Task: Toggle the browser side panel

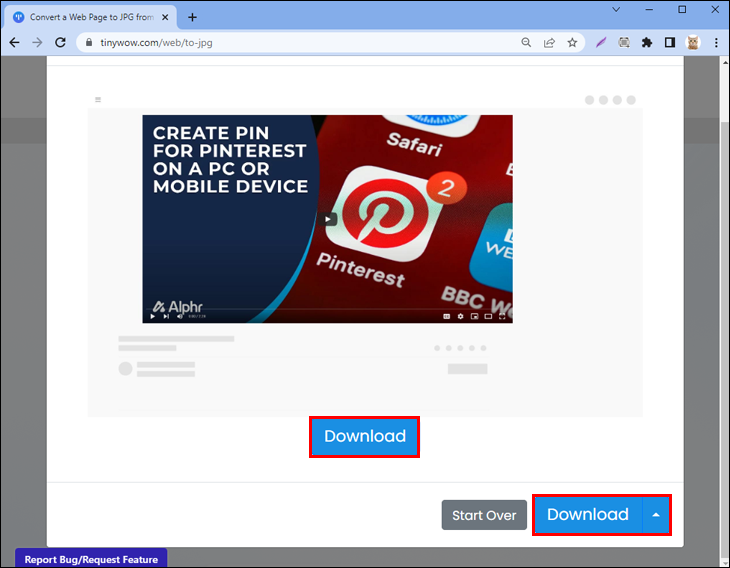Action: [x=669, y=43]
